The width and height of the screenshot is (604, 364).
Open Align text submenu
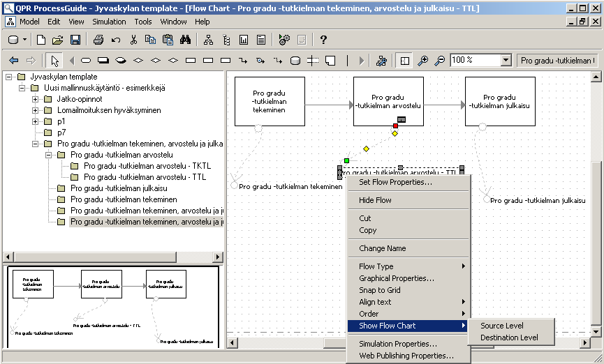pos(408,302)
